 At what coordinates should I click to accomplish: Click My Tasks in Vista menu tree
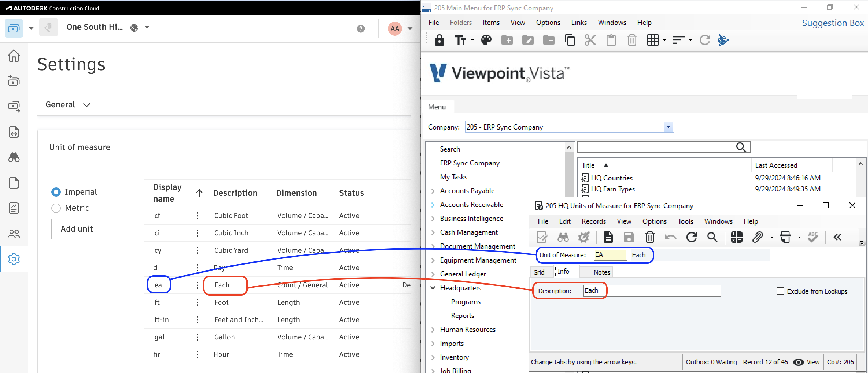453,177
